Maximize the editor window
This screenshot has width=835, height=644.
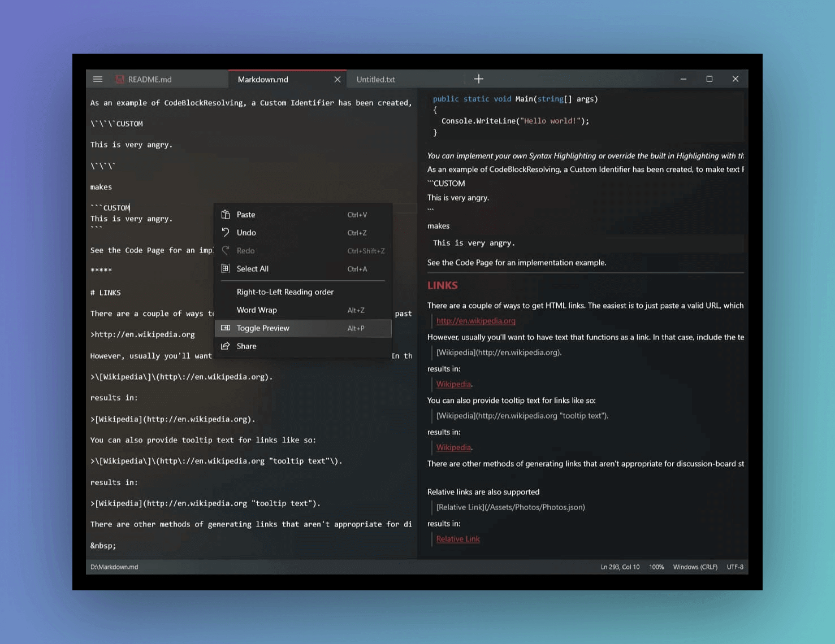point(709,79)
